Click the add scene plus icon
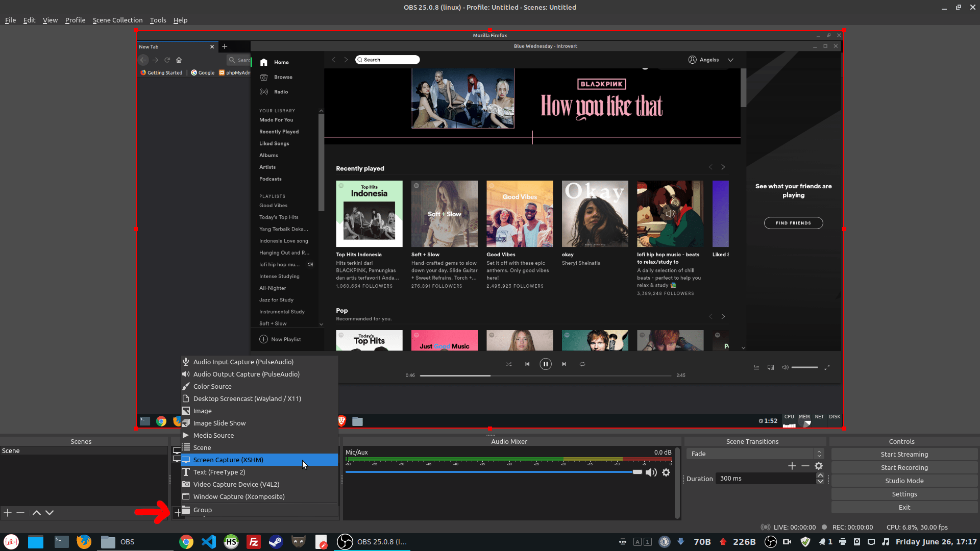This screenshot has height=551, width=980. [x=8, y=513]
